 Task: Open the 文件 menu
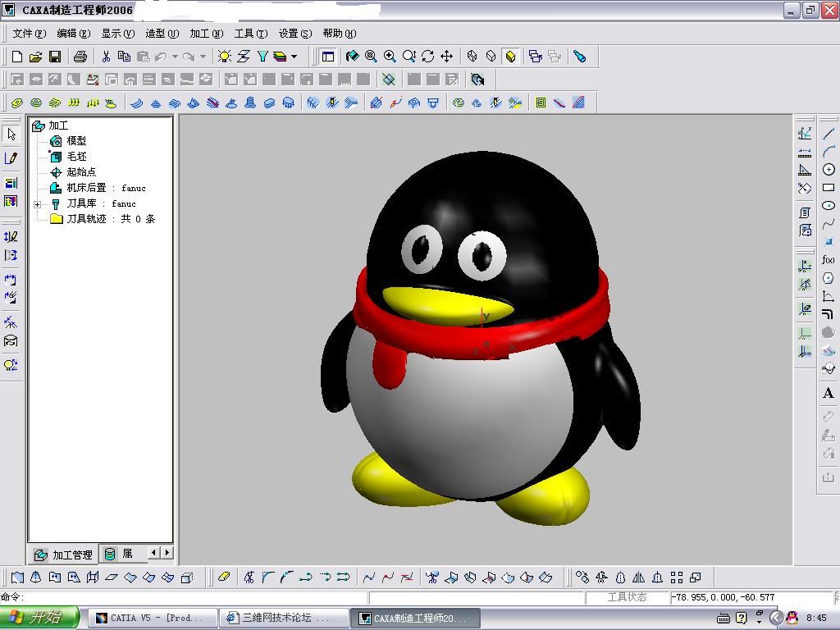pyautogui.click(x=29, y=33)
